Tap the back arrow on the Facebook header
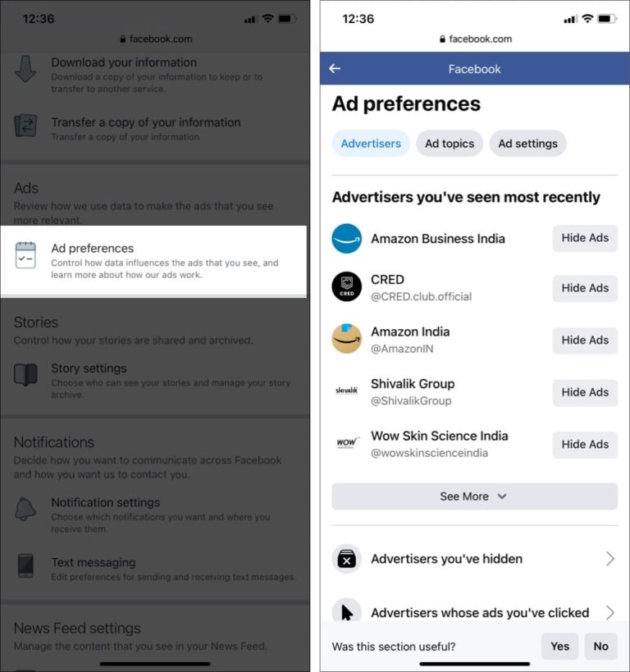This screenshot has width=630, height=672. (336, 69)
